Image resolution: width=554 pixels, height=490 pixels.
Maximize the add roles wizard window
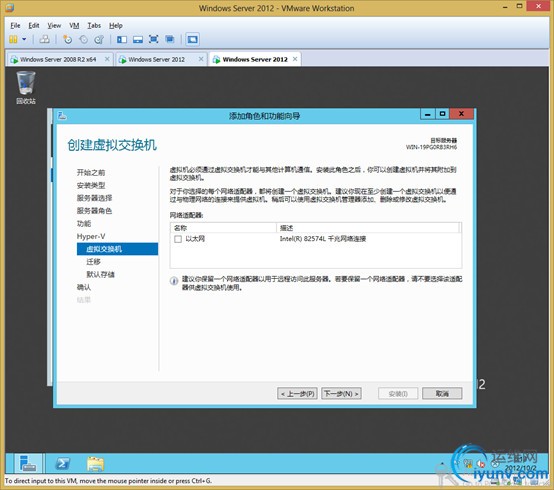click(442, 114)
